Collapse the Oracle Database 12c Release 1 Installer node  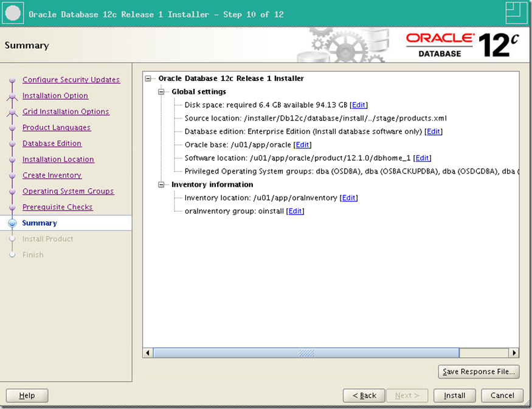(148, 79)
